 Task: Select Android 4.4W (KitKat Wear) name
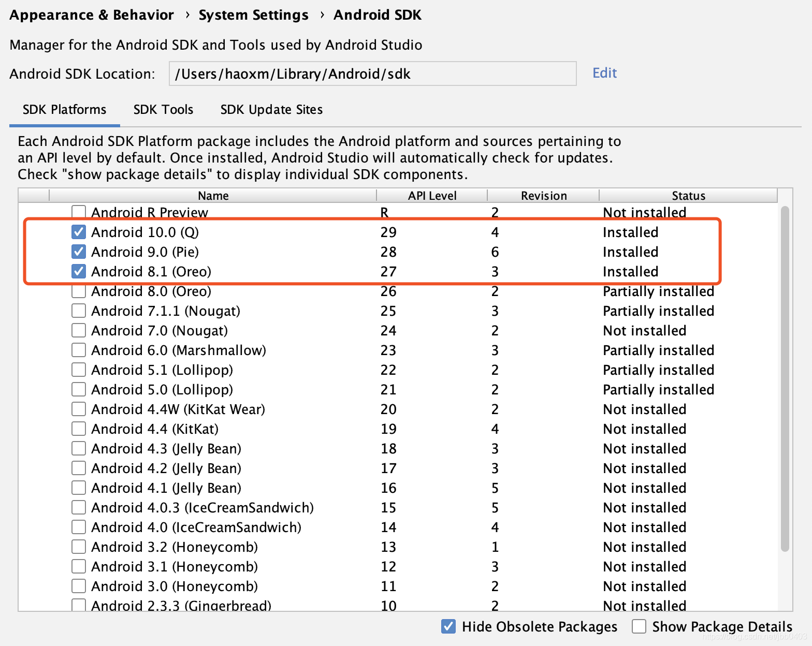coord(178,409)
